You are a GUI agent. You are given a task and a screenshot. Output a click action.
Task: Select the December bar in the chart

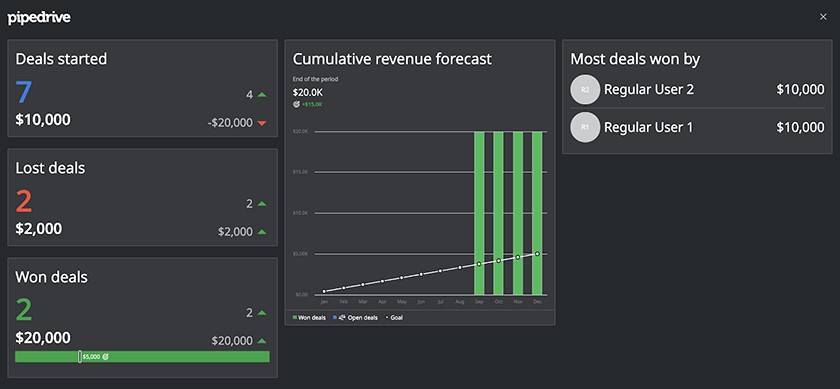click(x=537, y=213)
